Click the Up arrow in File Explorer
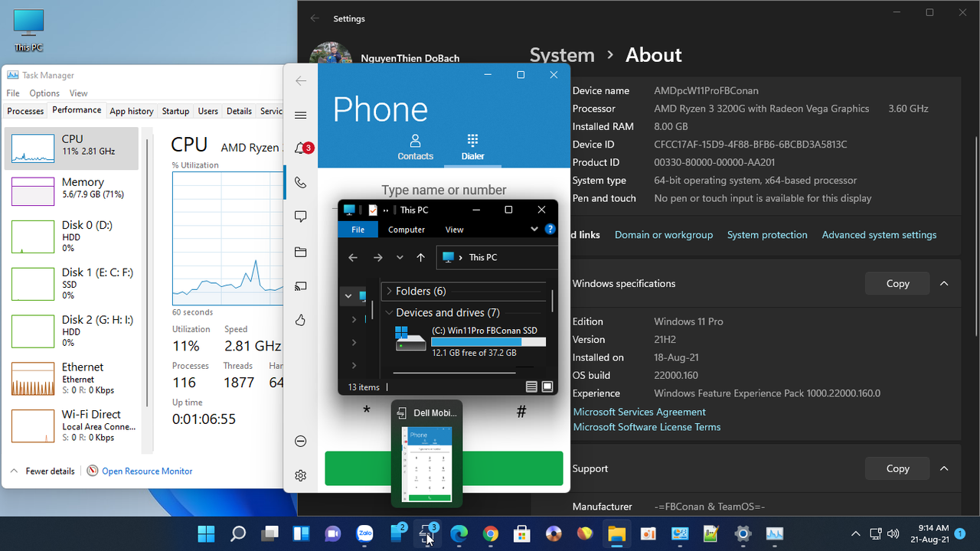980x551 pixels. (x=420, y=257)
